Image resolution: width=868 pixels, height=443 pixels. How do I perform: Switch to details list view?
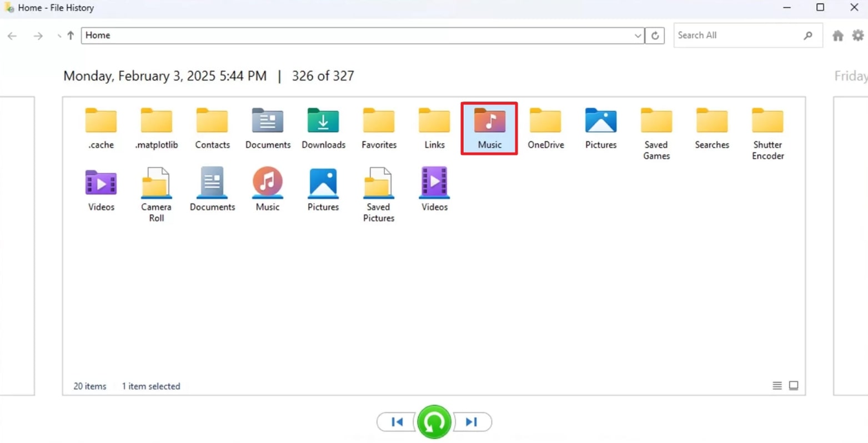point(777,385)
